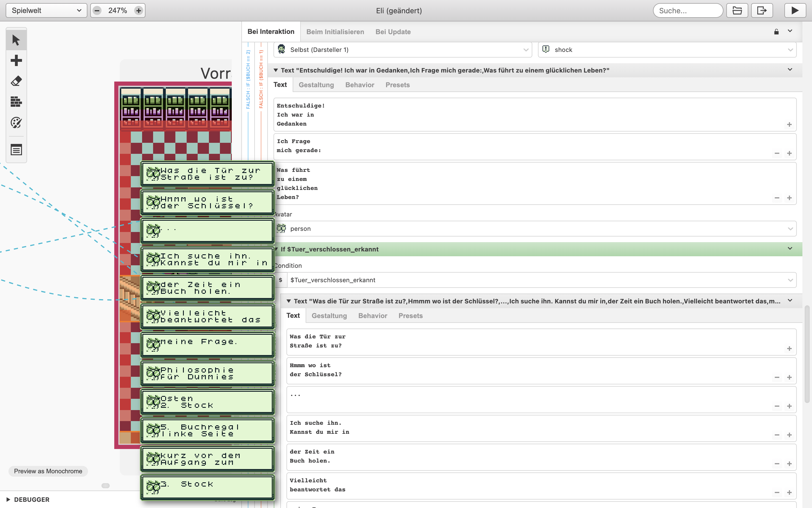This screenshot has width=812, height=508.
Task: Add line after "Entschuldige! Ich war in Gedanken"
Action: (x=789, y=125)
